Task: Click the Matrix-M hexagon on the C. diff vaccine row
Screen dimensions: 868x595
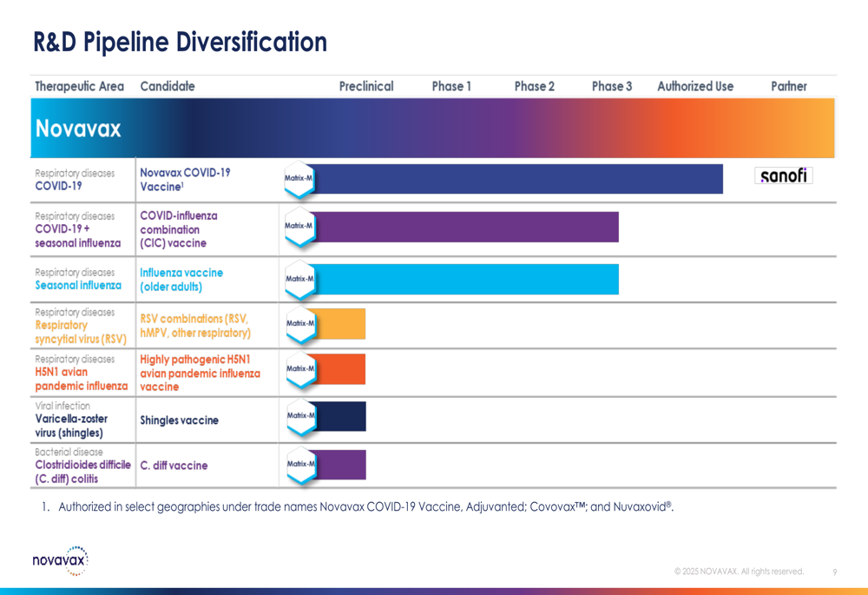Action: tap(301, 464)
